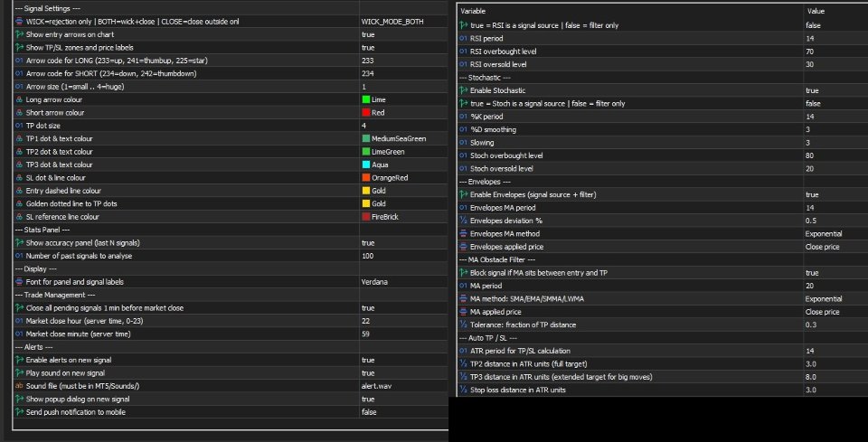Toggle the true value of 'Show entry arrows on chart'

click(368, 34)
